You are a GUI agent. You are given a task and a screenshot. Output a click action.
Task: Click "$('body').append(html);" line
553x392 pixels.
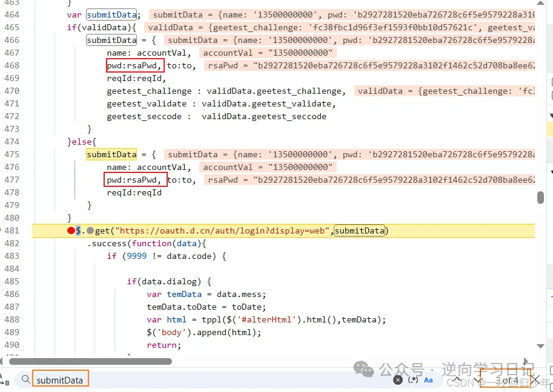pos(204,332)
